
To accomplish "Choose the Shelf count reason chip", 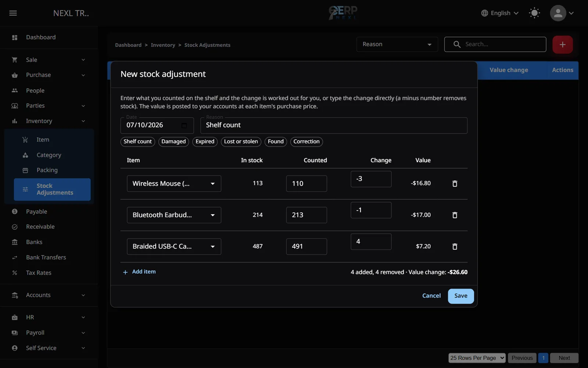I will 137,142.
